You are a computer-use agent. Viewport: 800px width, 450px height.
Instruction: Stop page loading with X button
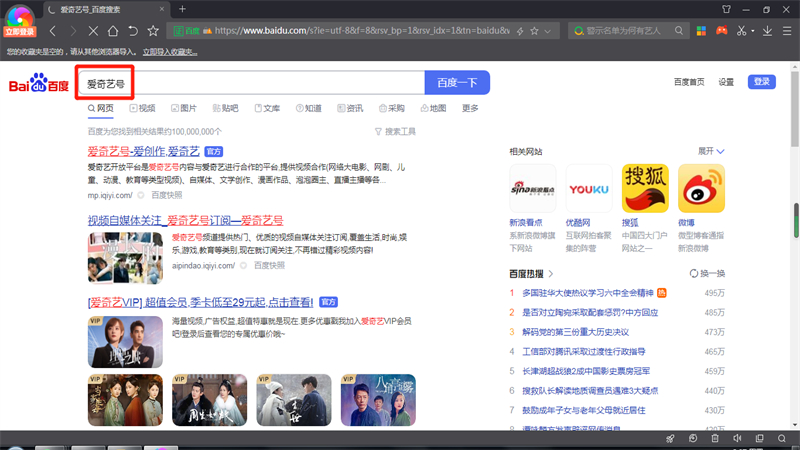coord(93,31)
